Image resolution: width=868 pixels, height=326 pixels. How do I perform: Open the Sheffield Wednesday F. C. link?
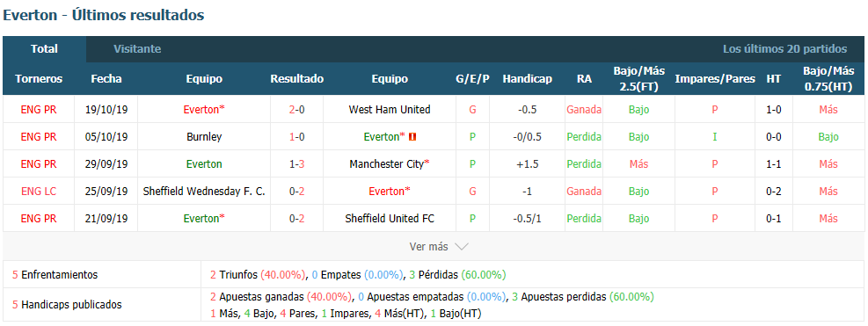(204, 191)
